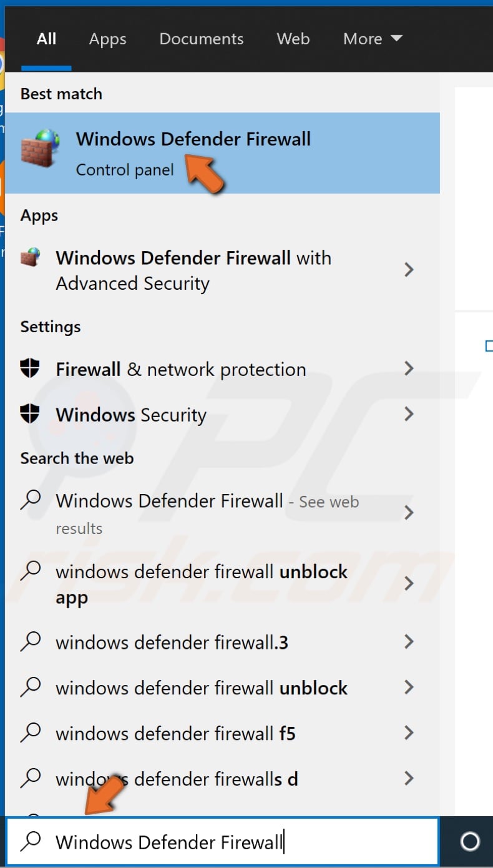Viewport: 493px width, 868px height.
Task: Click the magnifier icon beside See web results
Action: click(31, 500)
